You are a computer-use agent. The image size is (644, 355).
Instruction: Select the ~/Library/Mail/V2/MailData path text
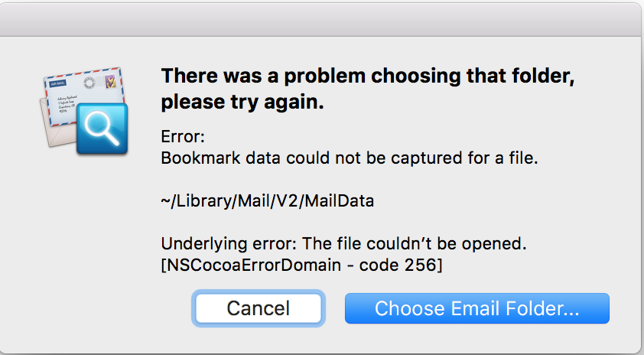268,201
